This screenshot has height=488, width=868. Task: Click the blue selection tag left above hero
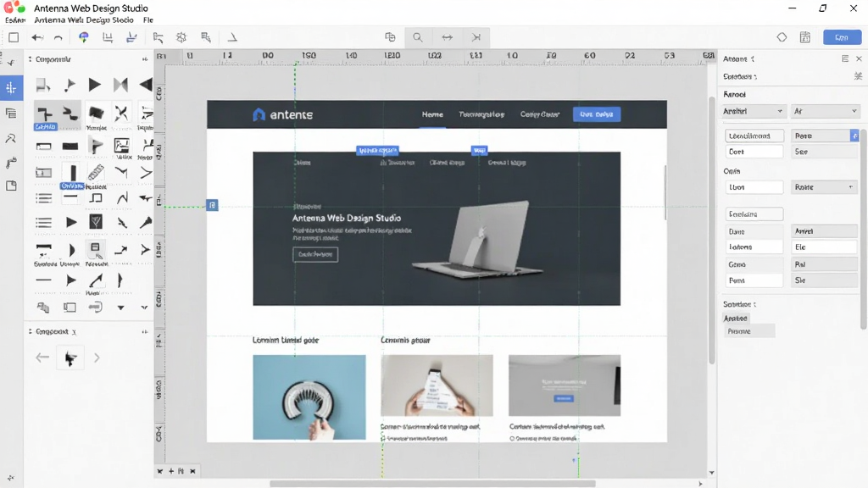[x=377, y=150]
